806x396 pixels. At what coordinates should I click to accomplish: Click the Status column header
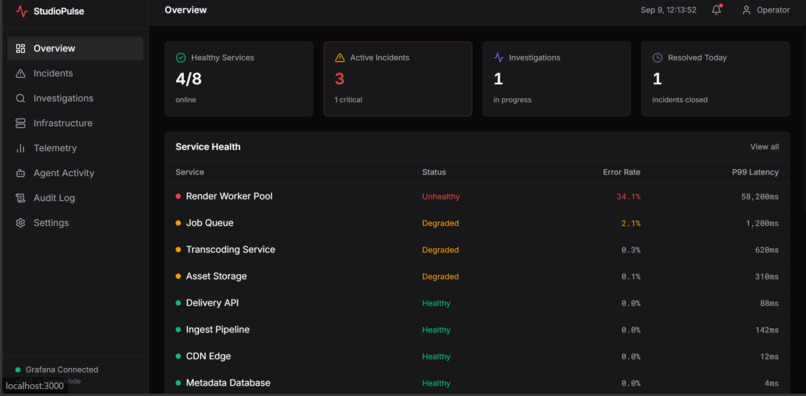click(x=434, y=172)
